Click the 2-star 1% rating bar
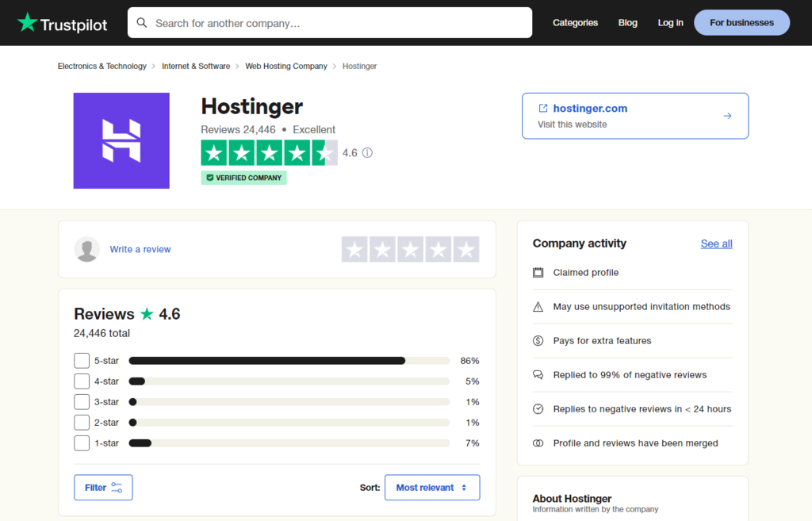Screen dimensions: 812x521 point(289,423)
